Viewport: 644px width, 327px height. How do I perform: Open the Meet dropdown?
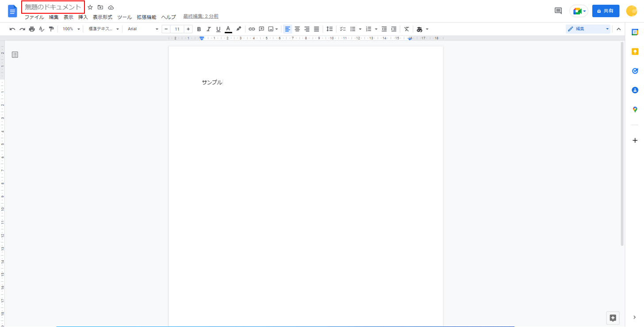click(x=584, y=11)
